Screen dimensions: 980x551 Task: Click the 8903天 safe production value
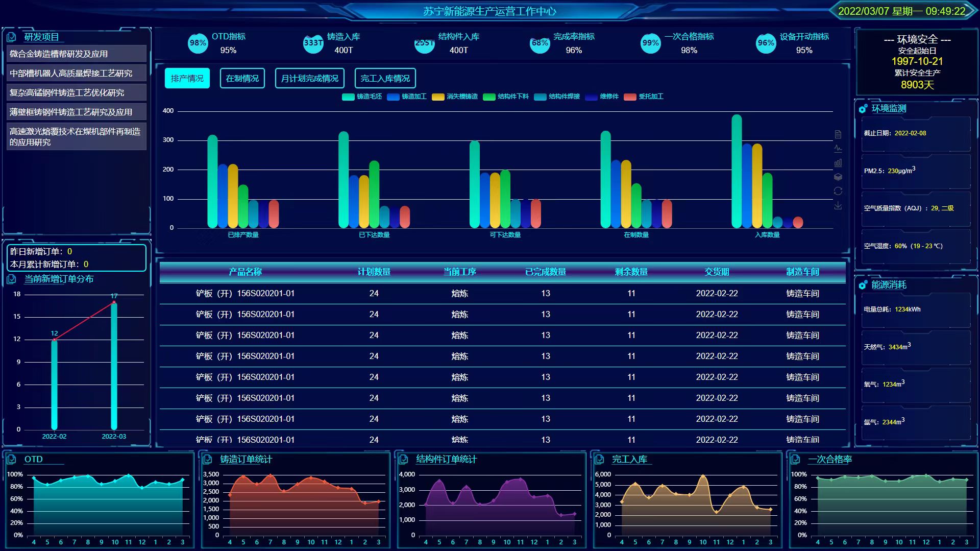(917, 85)
